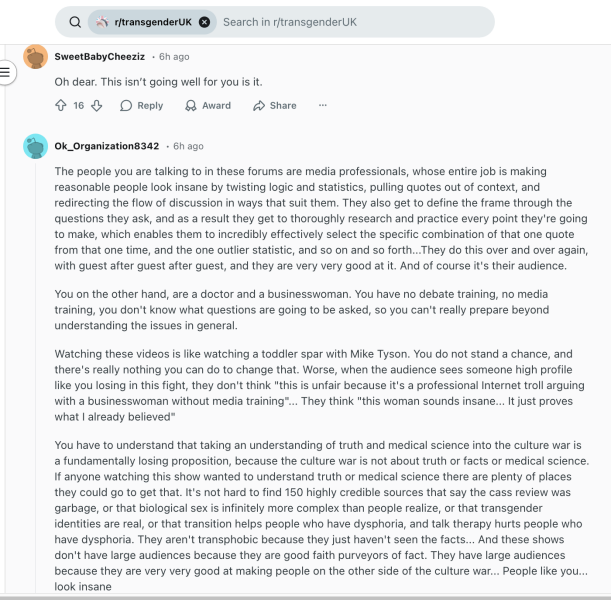Screen dimensions: 611x600
Task: Open SweetBabyCheeziz's avatar
Action: tap(35, 57)
